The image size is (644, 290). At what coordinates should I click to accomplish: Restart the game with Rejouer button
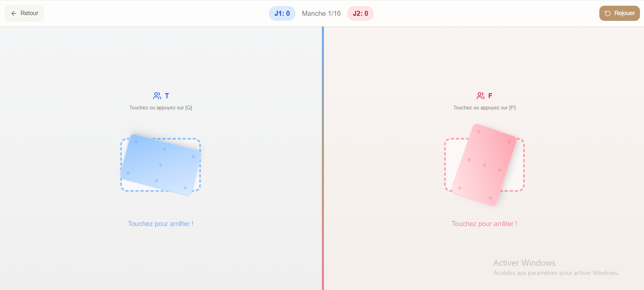click(619, 13)
